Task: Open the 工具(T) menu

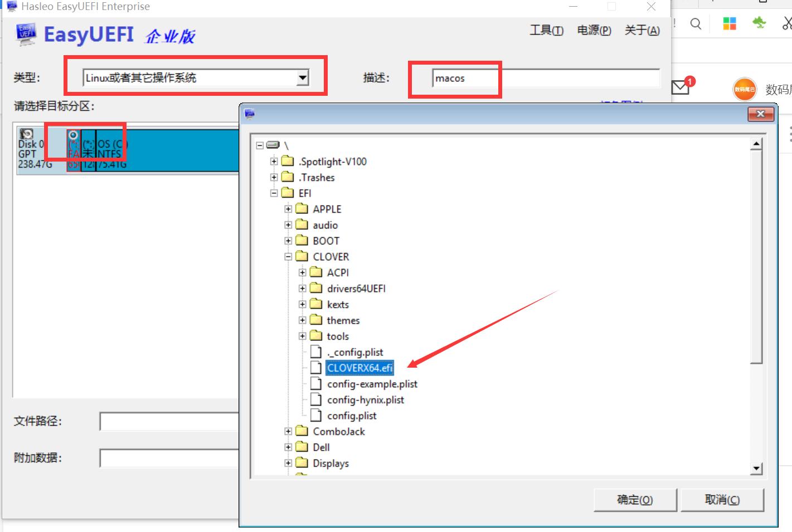Action: pos(546,31)
